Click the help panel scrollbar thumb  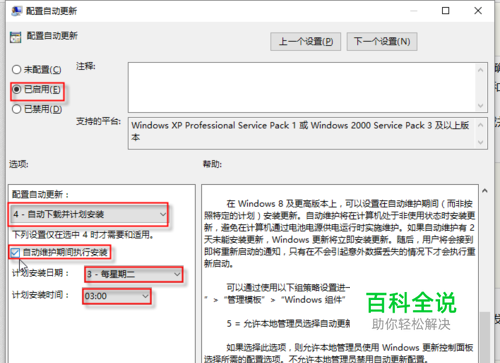coord(485,337)
